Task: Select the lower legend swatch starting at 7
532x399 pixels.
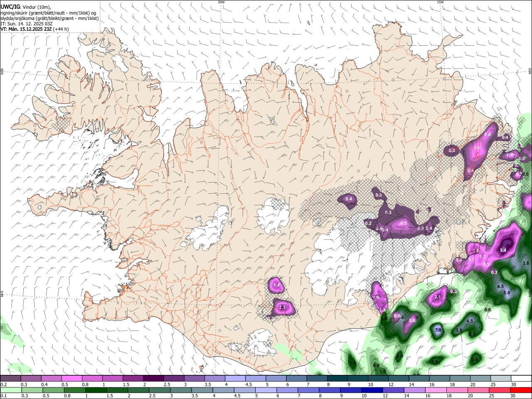Action: [x=308, y=390]
